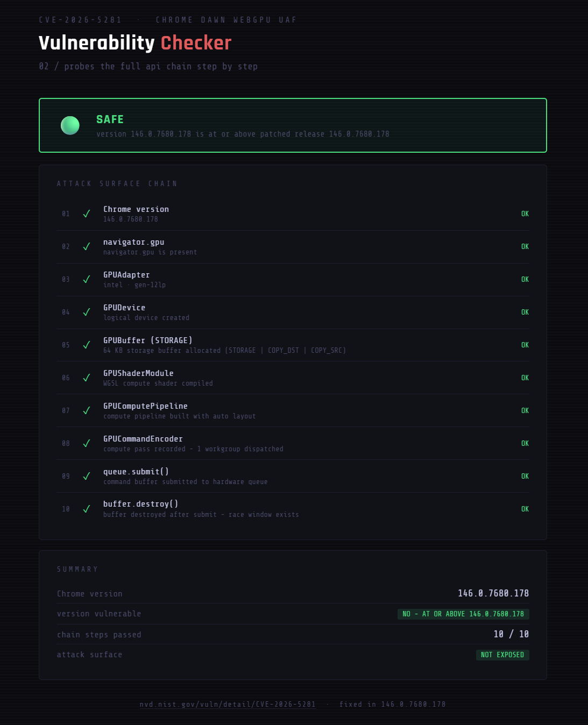Click the OK status for buffer.destroy()
588x725 pixels.
point(525,509)
